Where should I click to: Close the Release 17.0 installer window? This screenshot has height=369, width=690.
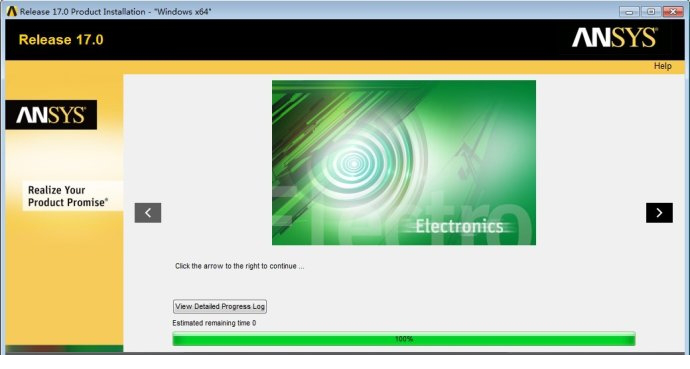point(673,12)
